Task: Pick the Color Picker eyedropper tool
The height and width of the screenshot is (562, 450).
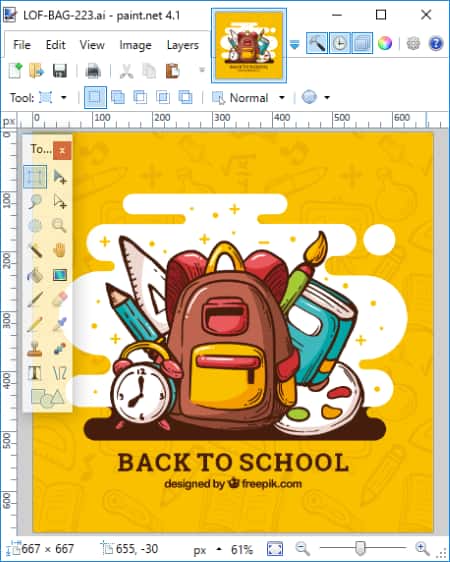Action: point(59,324)
